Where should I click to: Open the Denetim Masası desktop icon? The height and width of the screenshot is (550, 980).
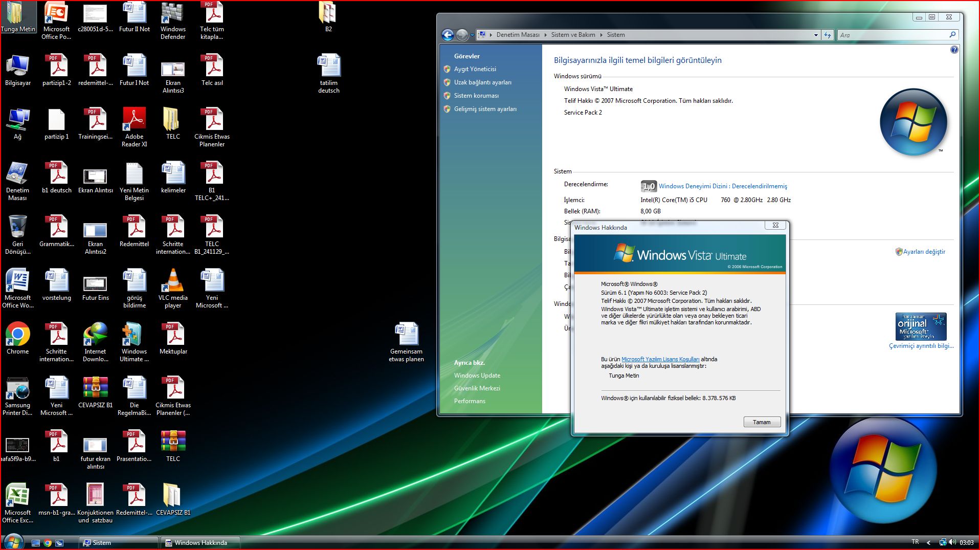(18, 181)
